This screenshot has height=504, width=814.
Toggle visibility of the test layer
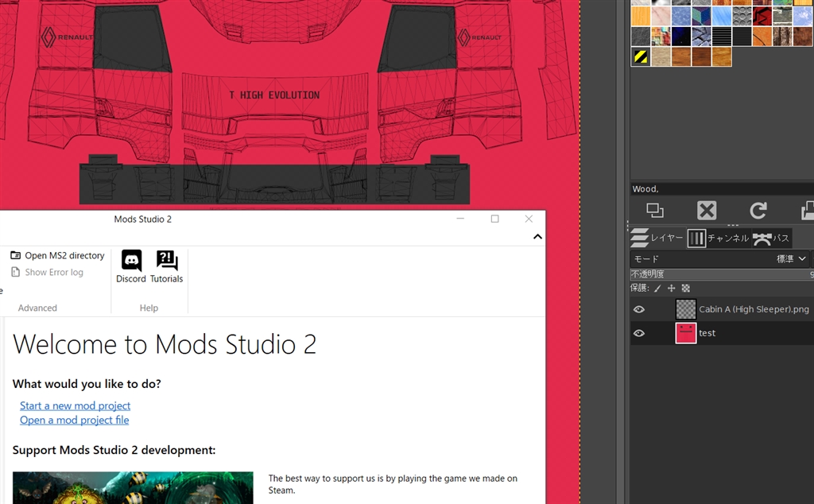[638, 333]
